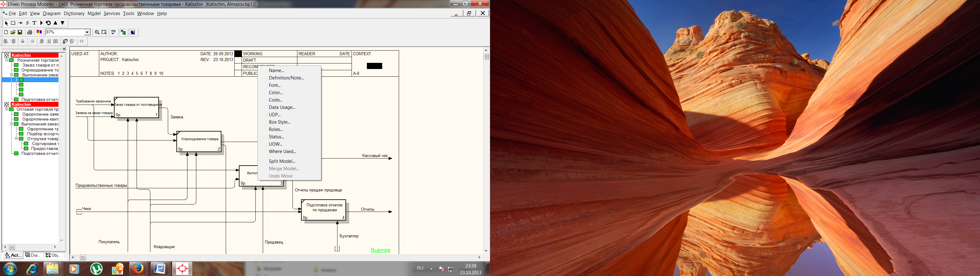Select the Оприходование товара activity box

[199, 141]
